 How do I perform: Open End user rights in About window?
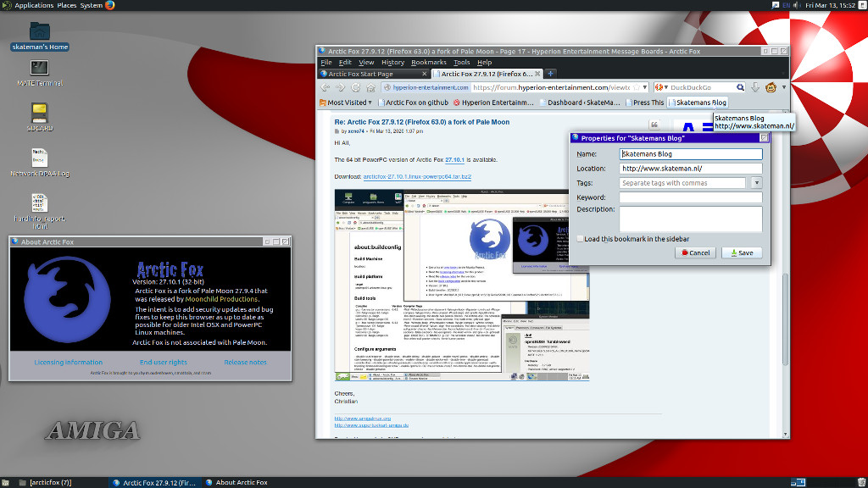click(x=164, y=363)
